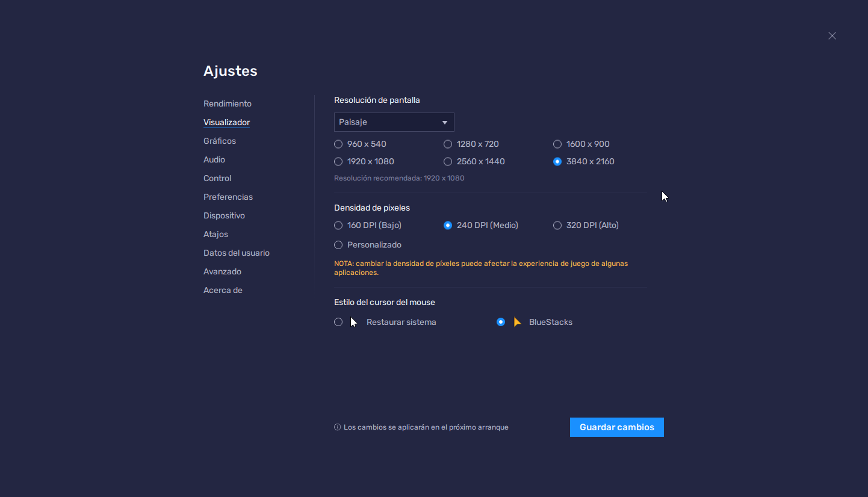This screenshot has height=497, width=868.
Task: Click the info icon beside startup notice
Action: tap(337, 427)
